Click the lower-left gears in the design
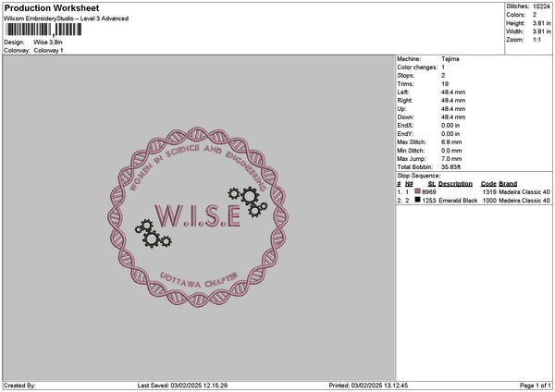The height and width of the screenshot is (392, 555). click(x=153, y=234)
